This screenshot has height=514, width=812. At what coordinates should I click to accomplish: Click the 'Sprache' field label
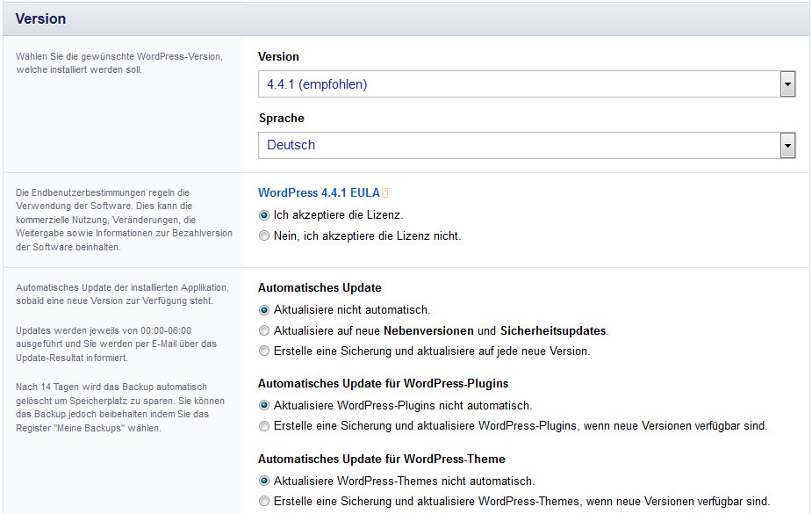point(281,118)
